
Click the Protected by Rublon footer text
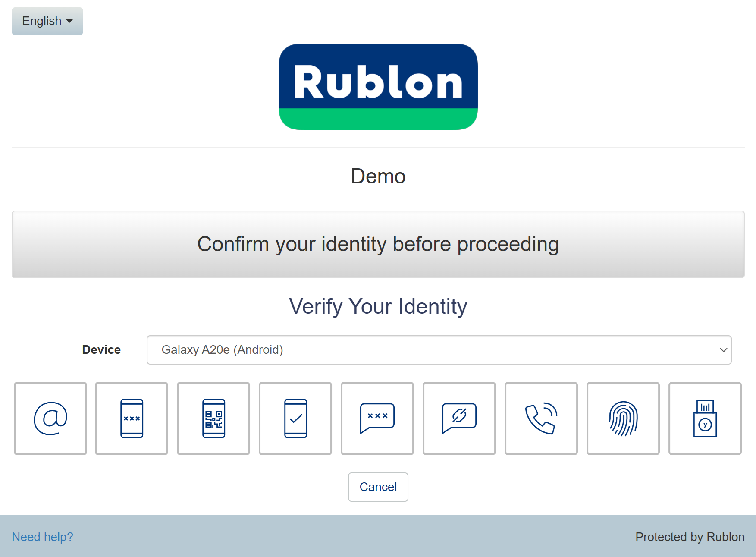690,537
